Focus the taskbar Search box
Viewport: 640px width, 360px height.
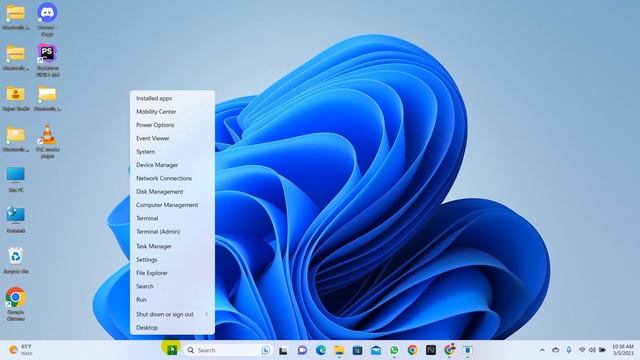coord(227,350)
